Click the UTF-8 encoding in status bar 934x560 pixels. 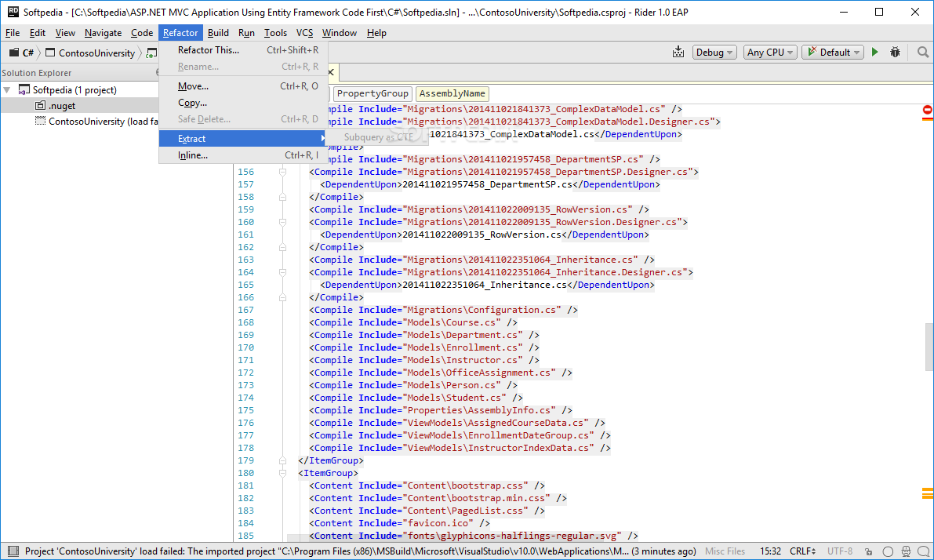pos(840,551)
